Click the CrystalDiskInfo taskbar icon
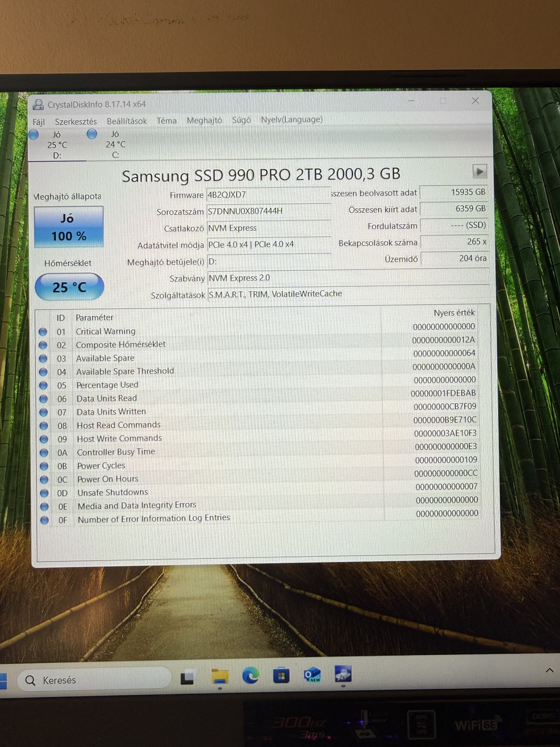Image resolution: width=560 pixels, height=747 pixels. coord(343,674)
